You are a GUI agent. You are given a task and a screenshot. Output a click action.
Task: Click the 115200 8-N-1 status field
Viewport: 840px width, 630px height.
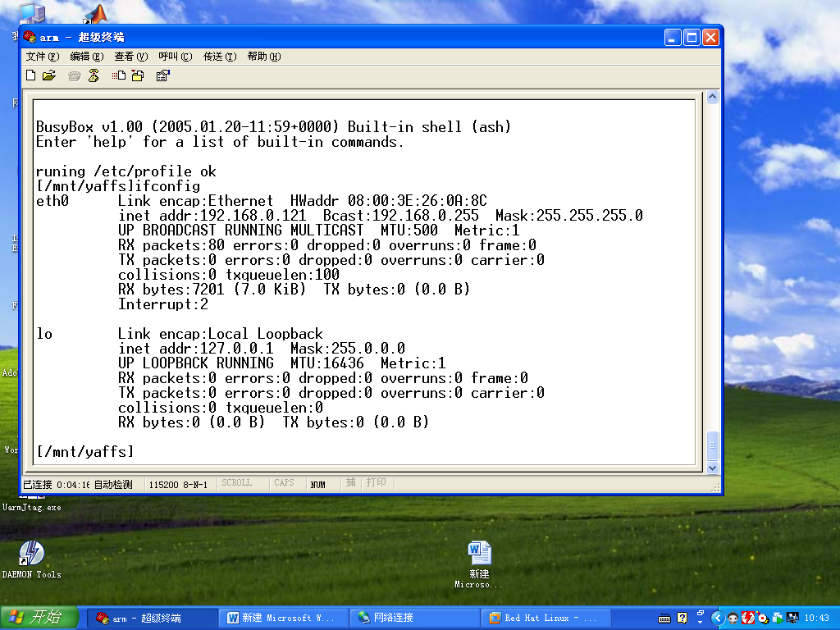pos(180,484)
